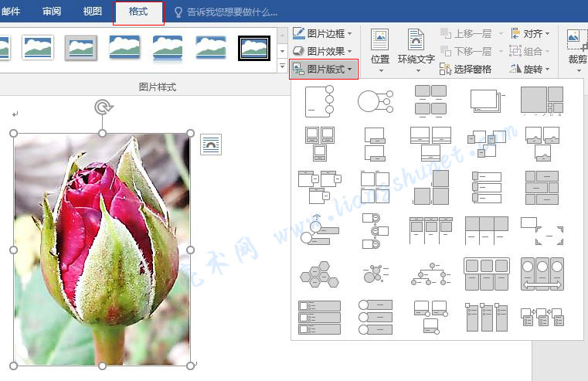Switch to the 格式 tab

tap(138, 12)
